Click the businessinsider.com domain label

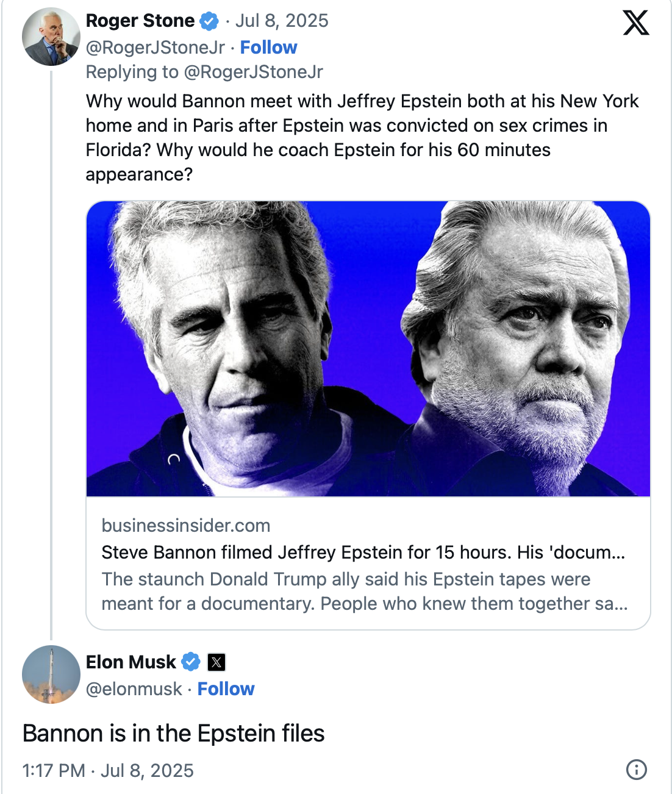[185, 526]
